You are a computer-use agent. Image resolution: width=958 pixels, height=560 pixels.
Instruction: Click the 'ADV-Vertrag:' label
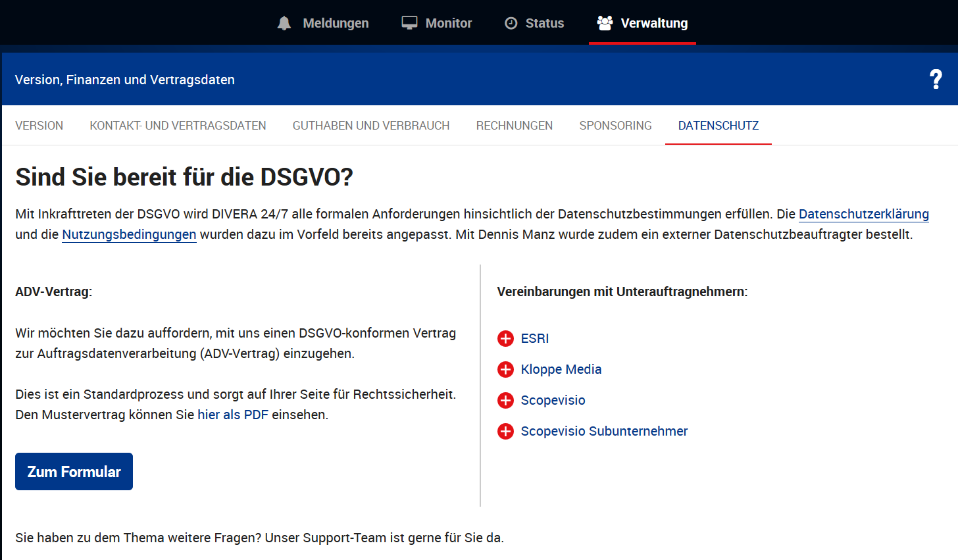coord(54,292)
